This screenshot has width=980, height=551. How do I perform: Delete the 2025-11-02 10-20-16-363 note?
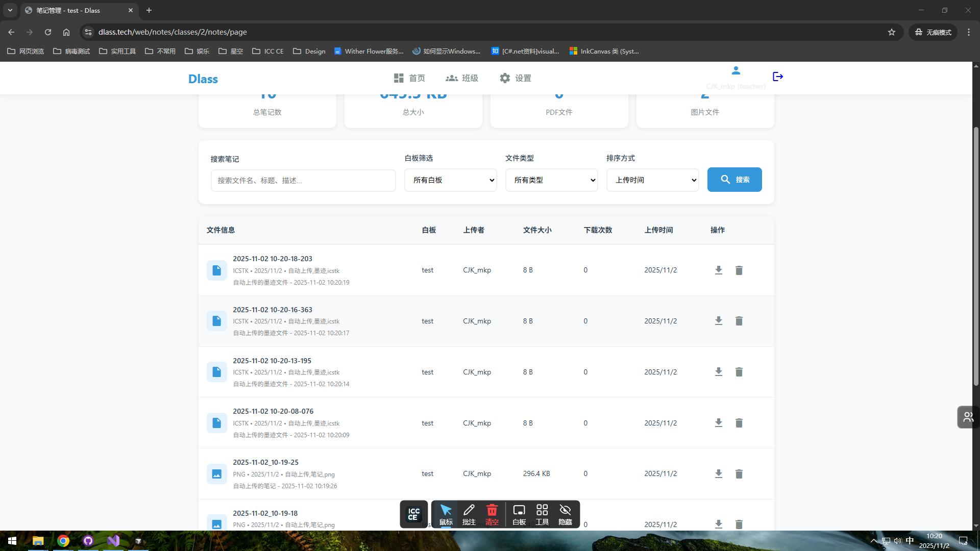739,321
